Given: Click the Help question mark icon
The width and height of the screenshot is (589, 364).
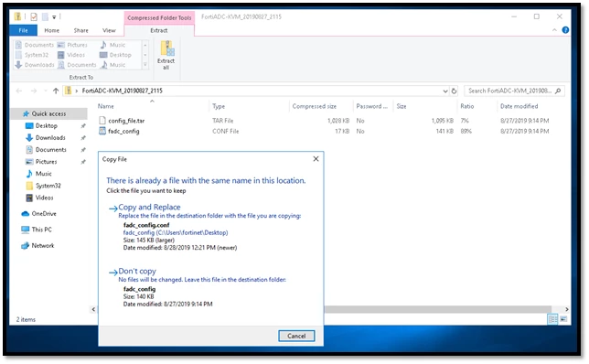Looking at the screenshot, I should (565, 30).
